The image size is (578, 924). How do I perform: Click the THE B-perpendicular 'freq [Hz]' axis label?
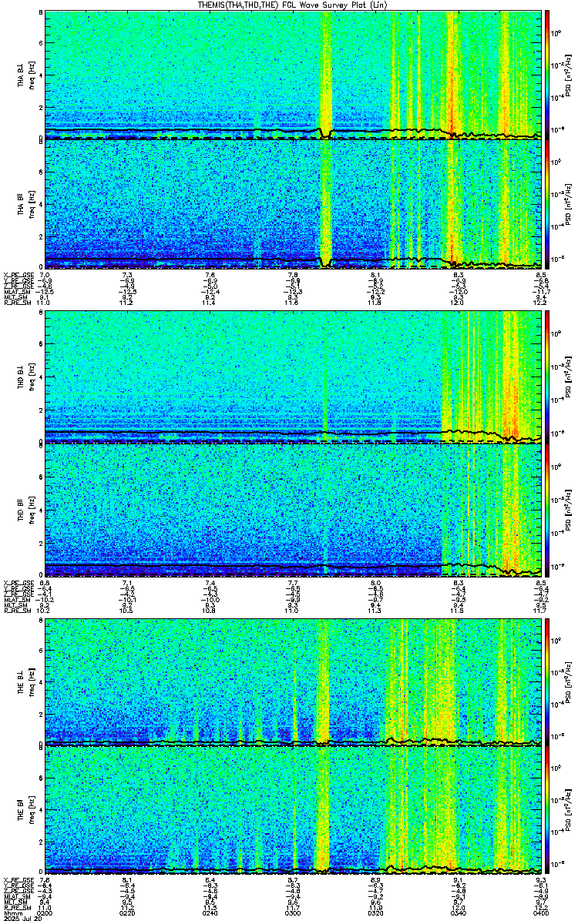click(32, 681)
